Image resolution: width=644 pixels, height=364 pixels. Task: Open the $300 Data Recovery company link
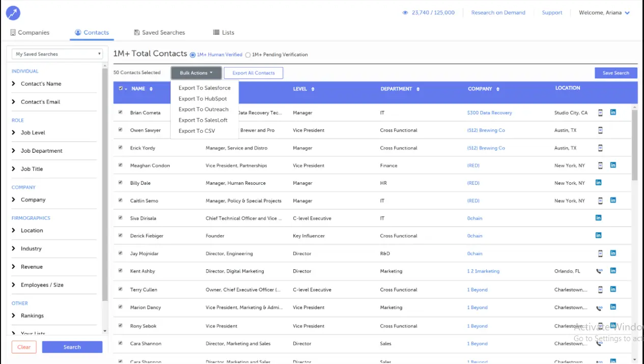coord(489,113)
